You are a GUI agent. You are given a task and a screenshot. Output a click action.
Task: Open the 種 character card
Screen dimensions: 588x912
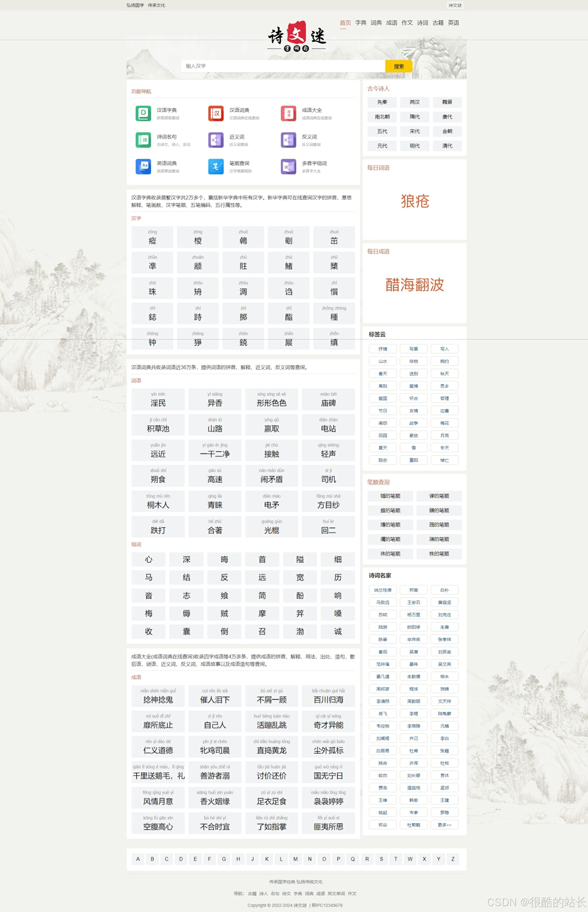pos(334,313)
